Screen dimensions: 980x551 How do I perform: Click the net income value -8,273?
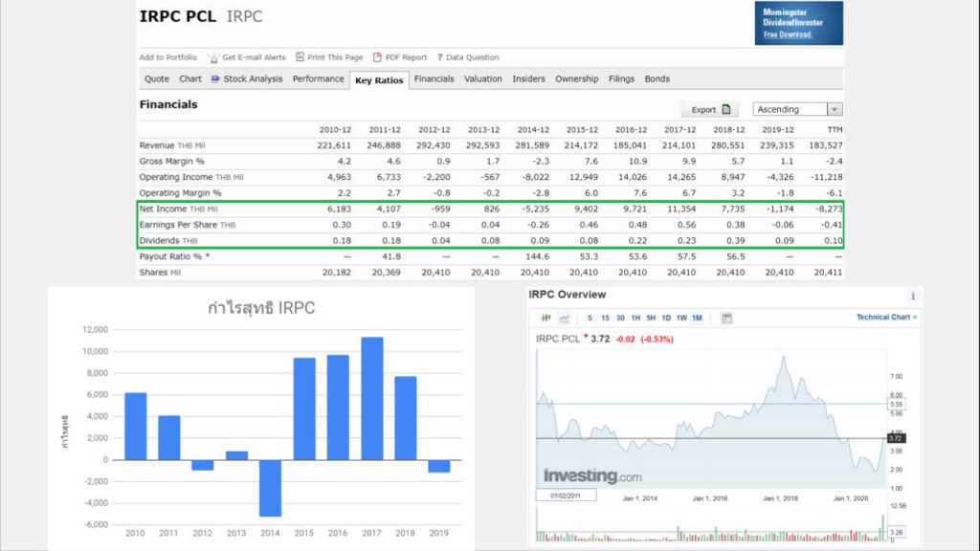pyautogui.click(x=829, y=209)
